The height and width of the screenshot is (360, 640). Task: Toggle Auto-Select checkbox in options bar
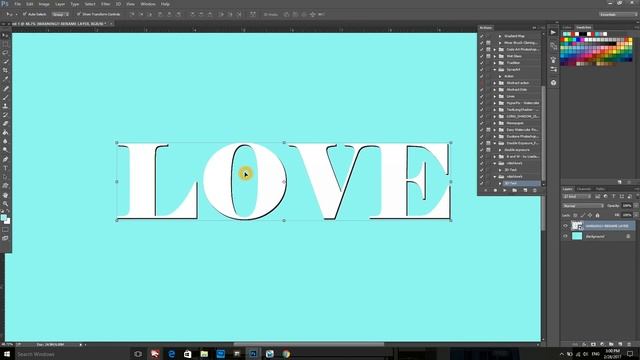[x=25, y=14]
